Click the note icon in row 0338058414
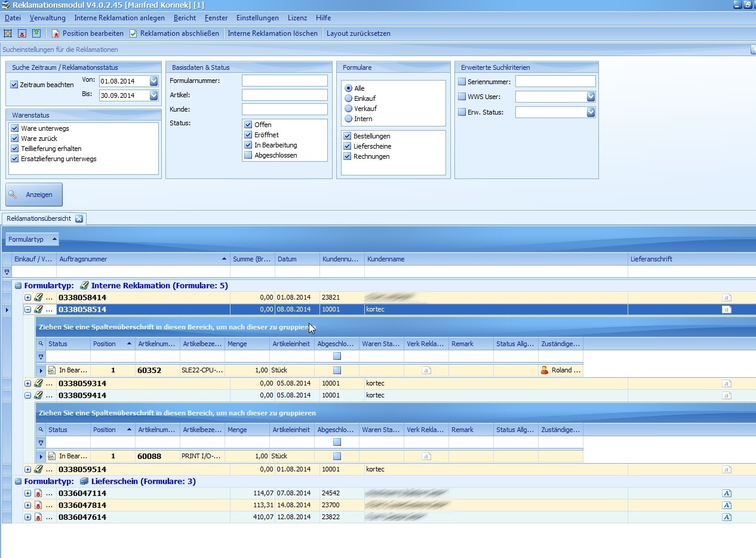The width and height of the screenshot is (756, 558). (727, 297)
